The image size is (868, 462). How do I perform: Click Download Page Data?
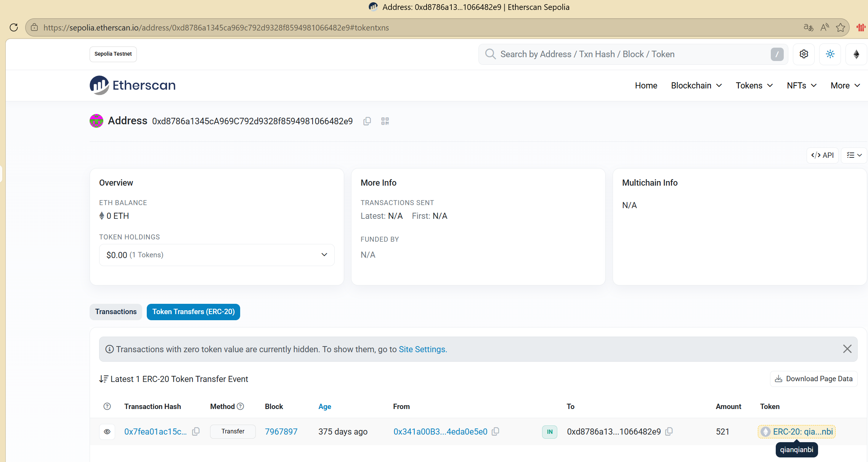coord(814,379)
